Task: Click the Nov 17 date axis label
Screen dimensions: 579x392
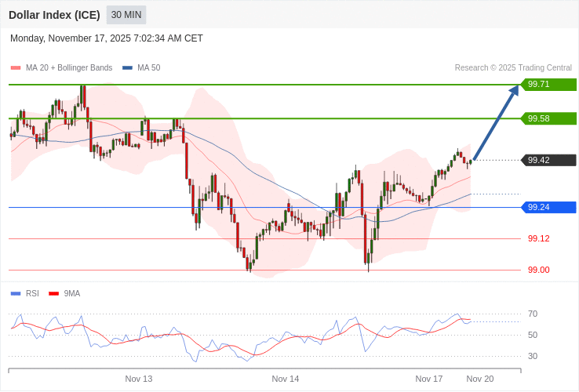Action: pyautogui.click(x=429, y=379)
